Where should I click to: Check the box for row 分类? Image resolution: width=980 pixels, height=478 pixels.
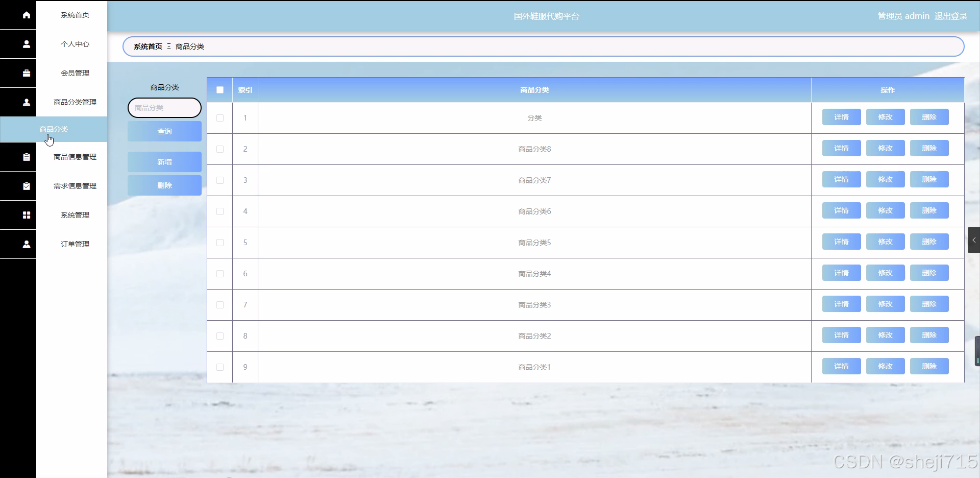pos(220,118)
